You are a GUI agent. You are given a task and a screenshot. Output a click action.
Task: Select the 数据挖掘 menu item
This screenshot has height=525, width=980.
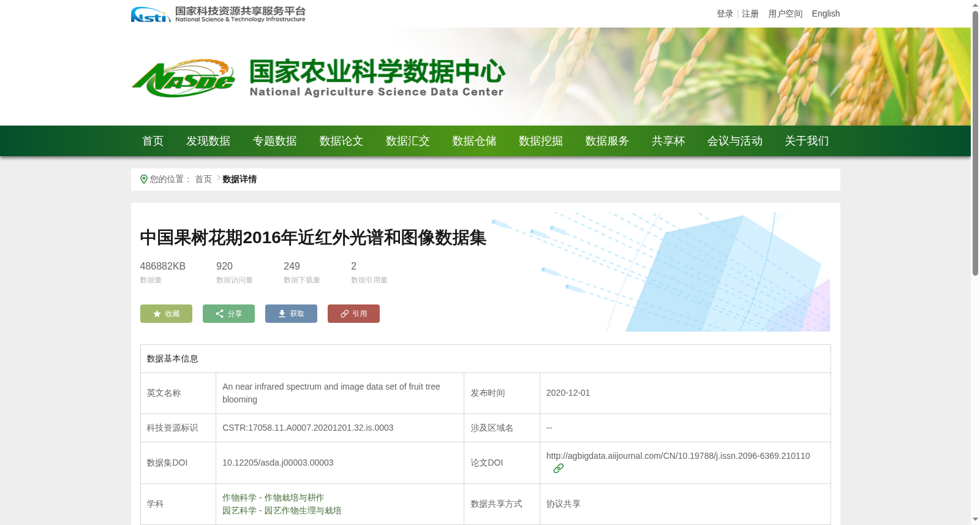click(541, 141)
